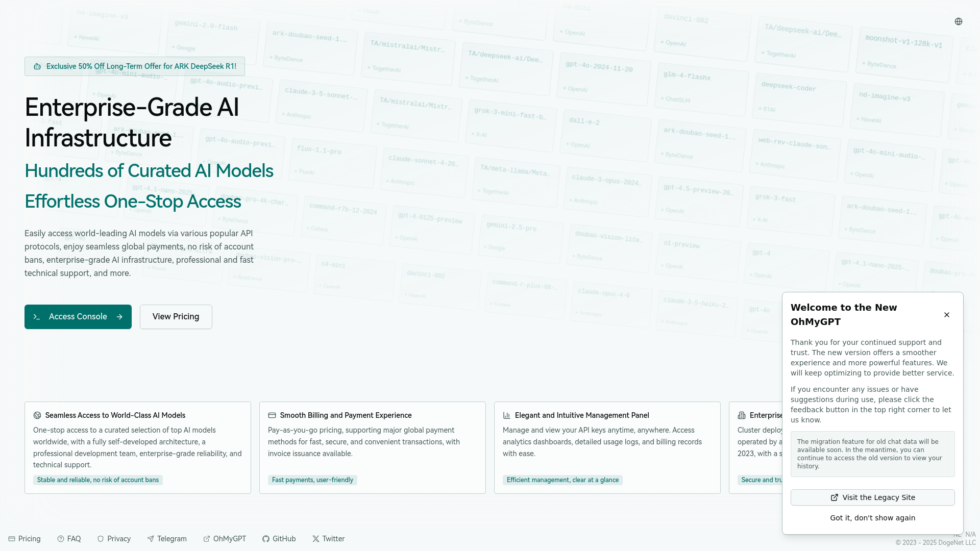Close the Welcome to the New OhMyGPT popup
Viewport: 980px width, 551px height.
point(947,315)
